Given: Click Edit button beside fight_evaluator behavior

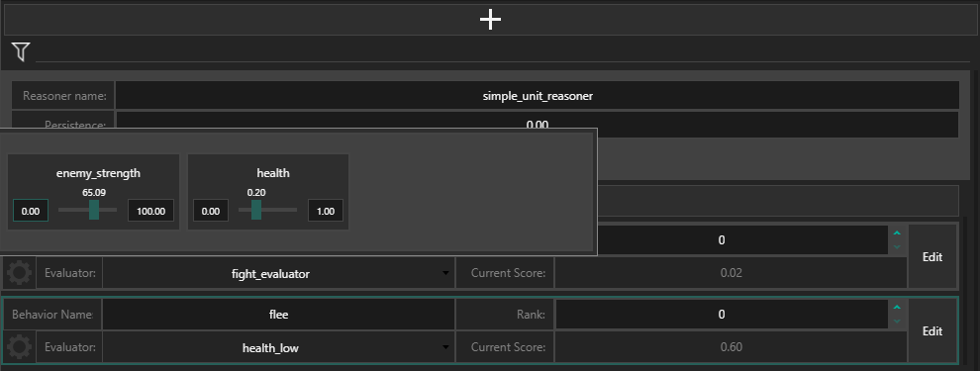Looking at the screenshot, I should [x=931, y=256].
